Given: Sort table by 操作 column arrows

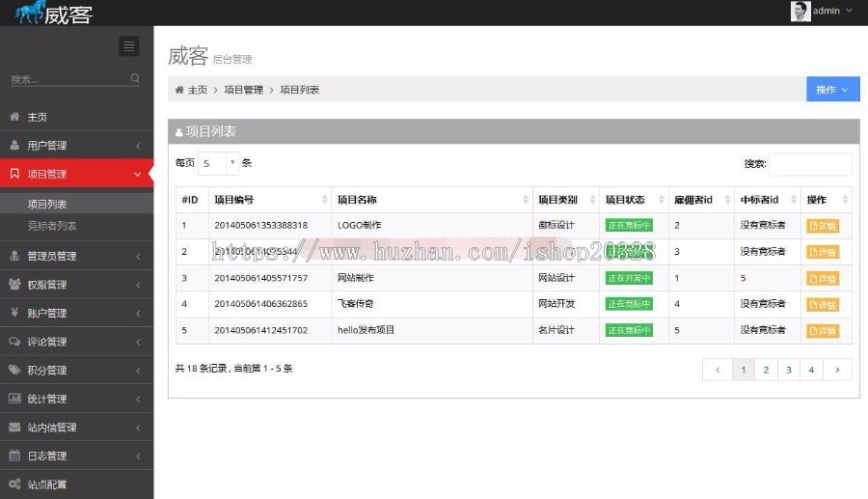Looking at the screenshot, I should [x=845, y=200].
